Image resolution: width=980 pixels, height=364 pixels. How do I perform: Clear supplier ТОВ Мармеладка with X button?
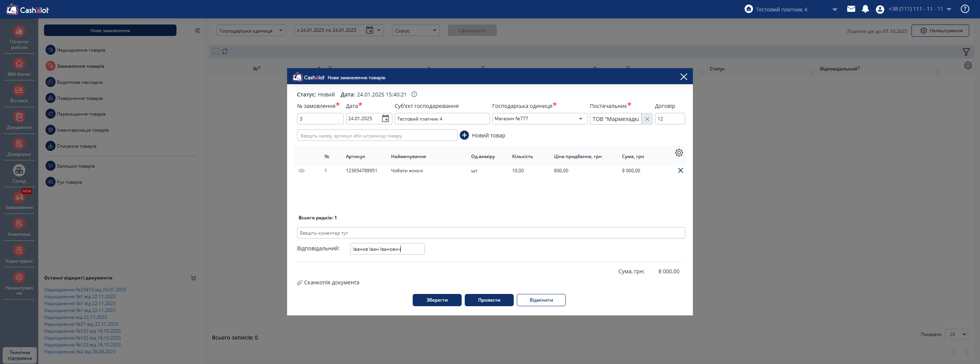point(647,119)
